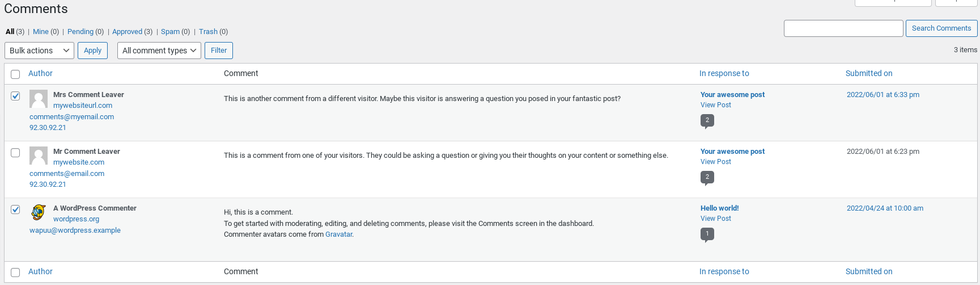Toggle the select-all checkbox in header row
The image size is (980, 285).
tap(15, 74)
